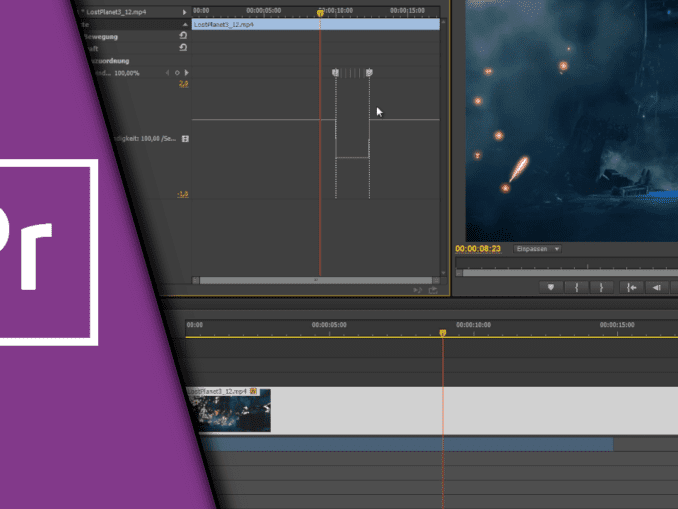Click Program monitor video preview

point(572,121)
